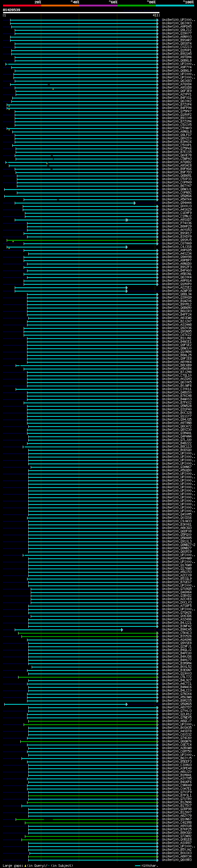The image size is (197, 868).
Task: Click label UniRef100_Q0B1E8
Action: click(x=177, y=839)
